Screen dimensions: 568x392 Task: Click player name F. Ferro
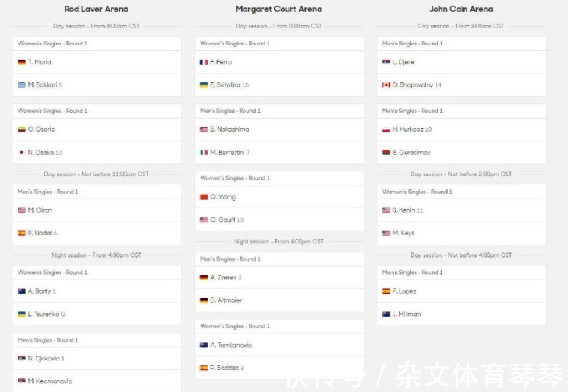221,62
